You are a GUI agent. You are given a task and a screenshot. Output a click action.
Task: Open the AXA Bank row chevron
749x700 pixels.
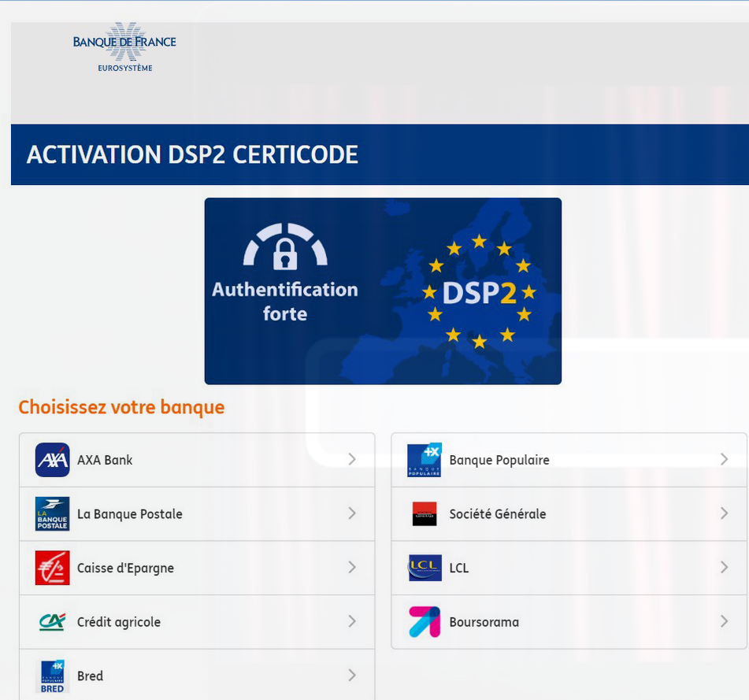[x=352, y=459]
